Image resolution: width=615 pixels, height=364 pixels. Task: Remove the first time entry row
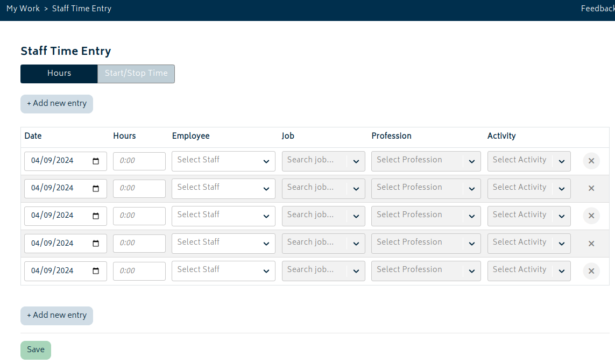[x=591, y=161]
